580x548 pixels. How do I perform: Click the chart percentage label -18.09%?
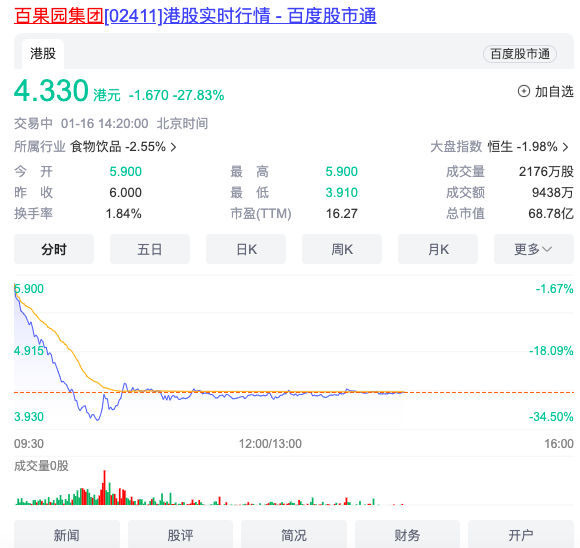pyautogui.click(x=551, y=351)
